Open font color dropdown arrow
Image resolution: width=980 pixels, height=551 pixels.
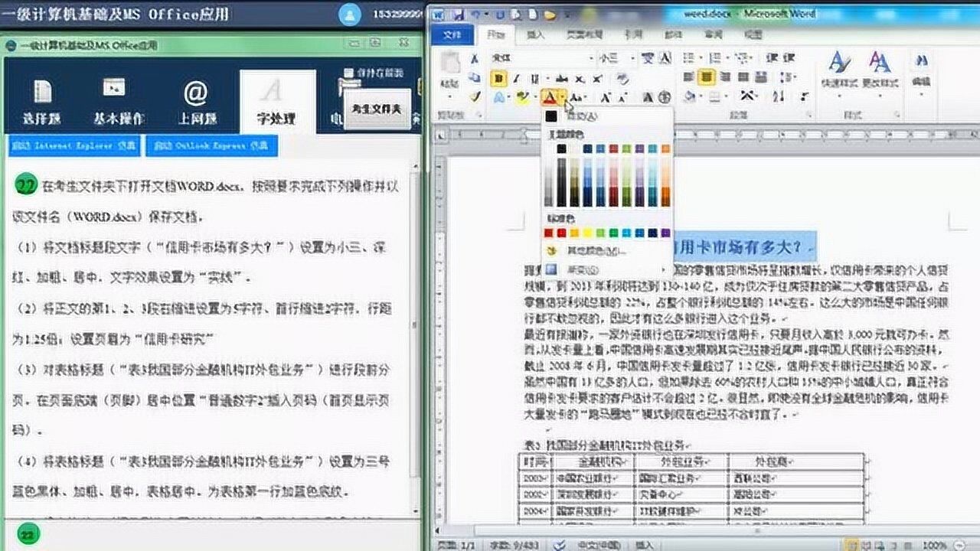(563, 96)
